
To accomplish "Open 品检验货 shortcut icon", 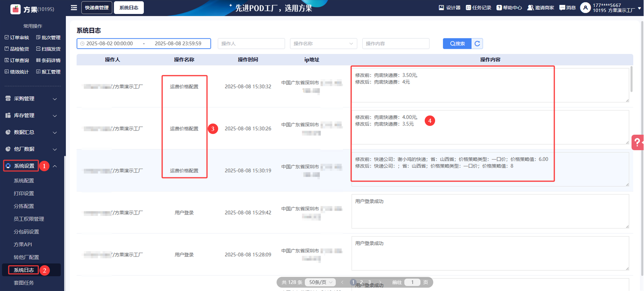I will pos(7,49).
